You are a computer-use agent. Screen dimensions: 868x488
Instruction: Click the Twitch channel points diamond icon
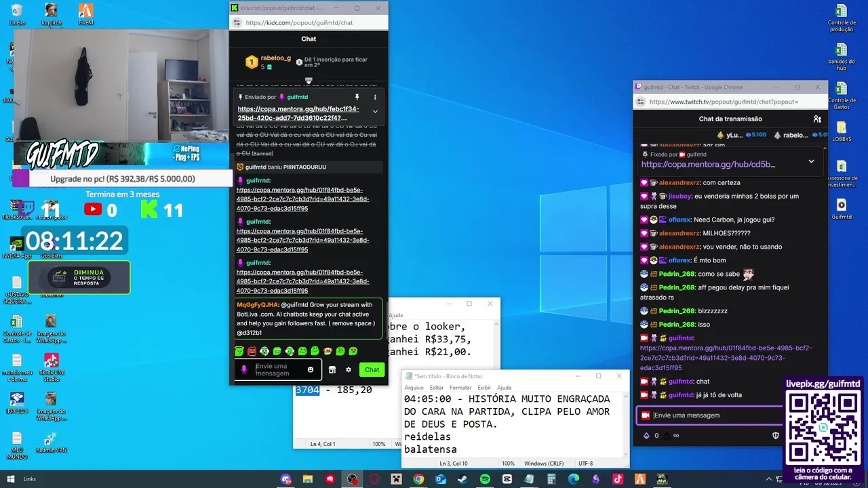(646, 436)
